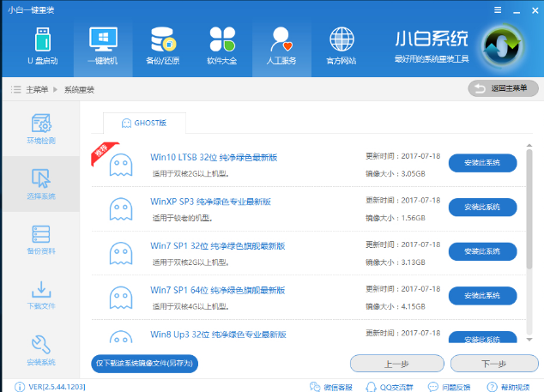Viewport: 544px width, 392px height.
Task: Switch to the GHOST版 tab
Action: point(145,123)
